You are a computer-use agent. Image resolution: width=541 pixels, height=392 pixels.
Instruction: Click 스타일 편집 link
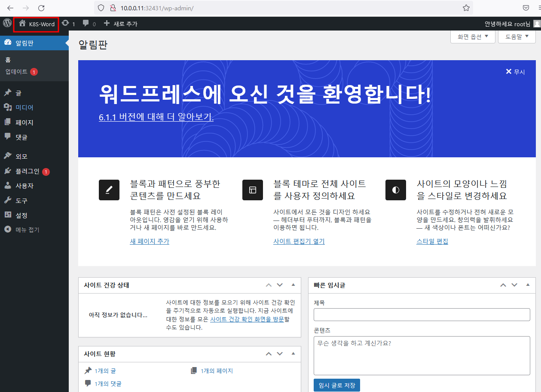[432, 242]
